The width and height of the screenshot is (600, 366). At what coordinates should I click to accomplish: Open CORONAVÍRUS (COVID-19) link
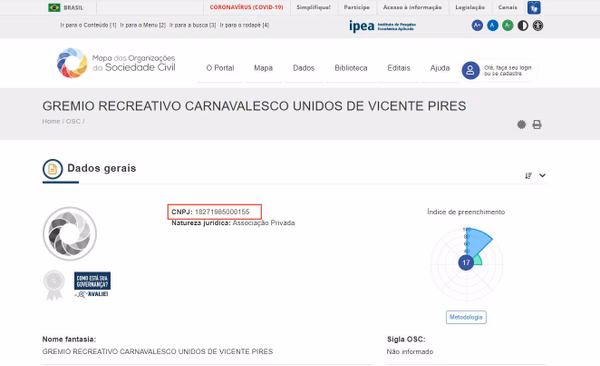pos(246,7)
